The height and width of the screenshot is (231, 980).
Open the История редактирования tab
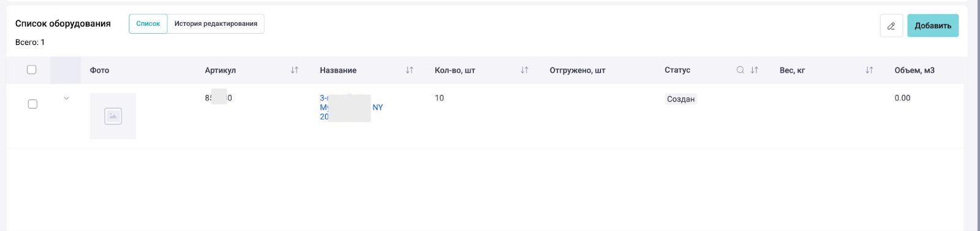tap(216, 24)
